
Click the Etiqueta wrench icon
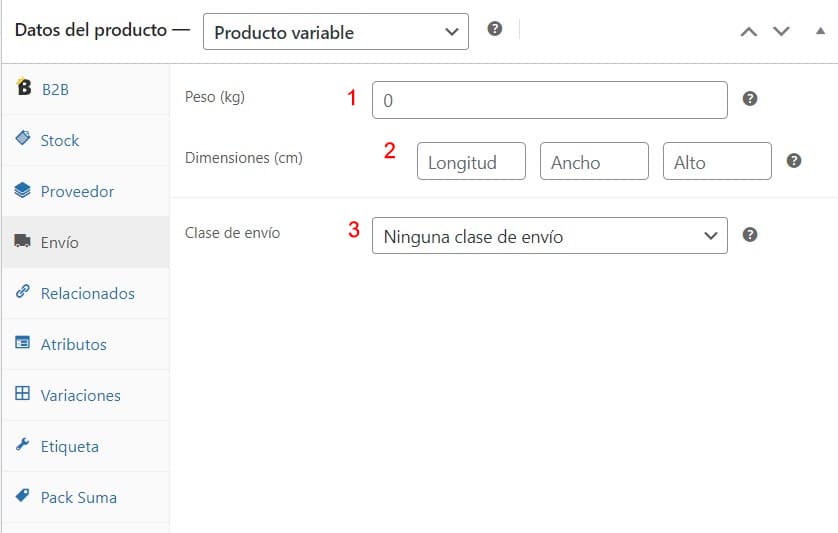[x=22, y=444]
